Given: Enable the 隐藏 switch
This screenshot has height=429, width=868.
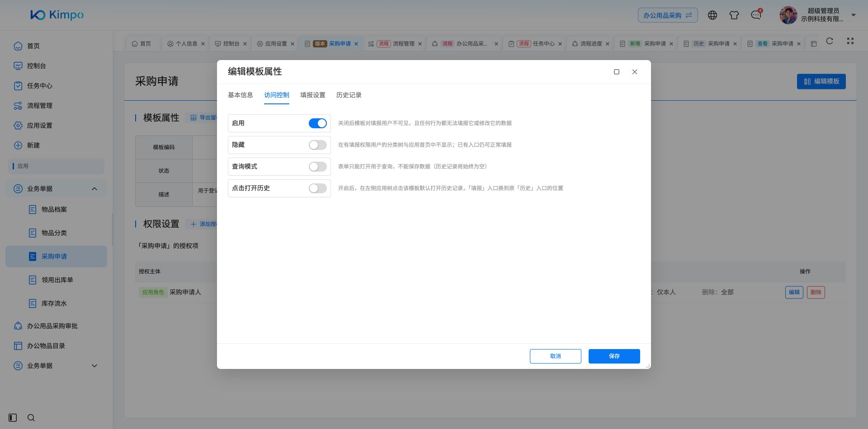Looking at the screenshot, I should click(x=317, y=145).
